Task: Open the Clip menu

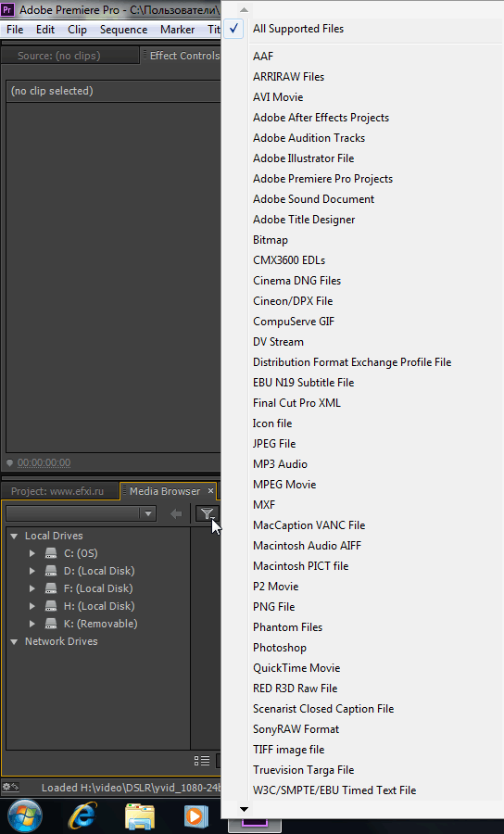Action: (x=77, y=30)
